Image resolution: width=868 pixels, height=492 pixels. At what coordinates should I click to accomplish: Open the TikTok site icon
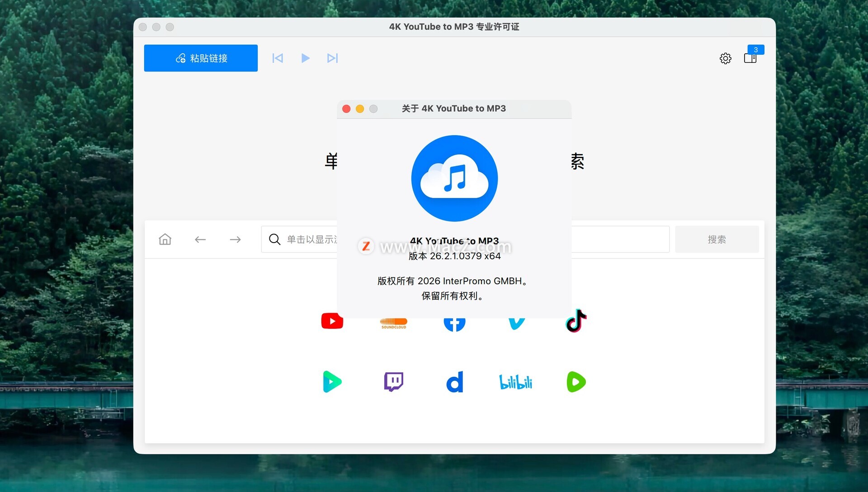tap(576, 321)
